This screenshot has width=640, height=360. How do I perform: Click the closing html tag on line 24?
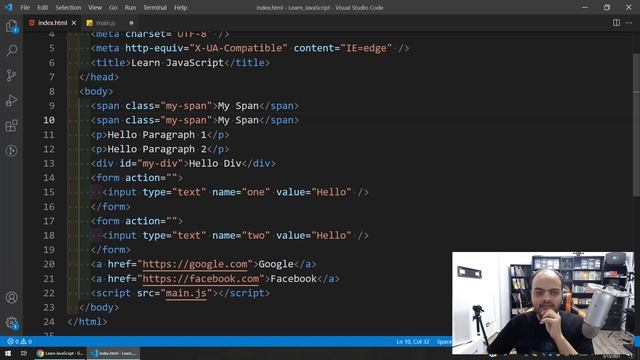88,322
